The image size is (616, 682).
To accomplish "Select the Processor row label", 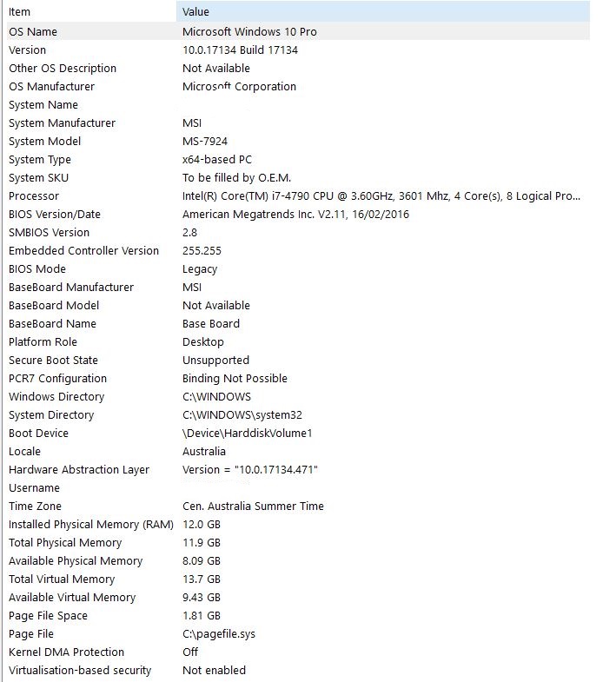I will pyautogui.click(x=34, y=196).
